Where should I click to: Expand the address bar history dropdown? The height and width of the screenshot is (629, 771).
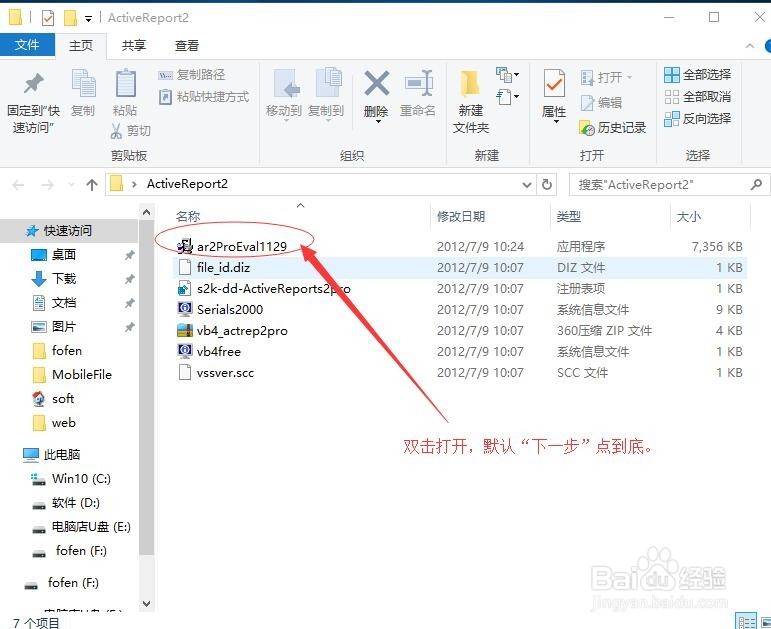click(527, 185)
